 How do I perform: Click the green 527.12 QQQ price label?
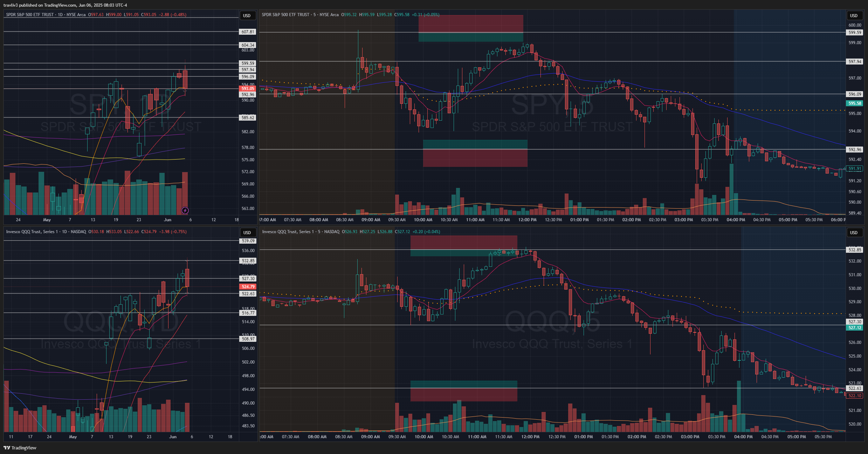coord(855,328)
